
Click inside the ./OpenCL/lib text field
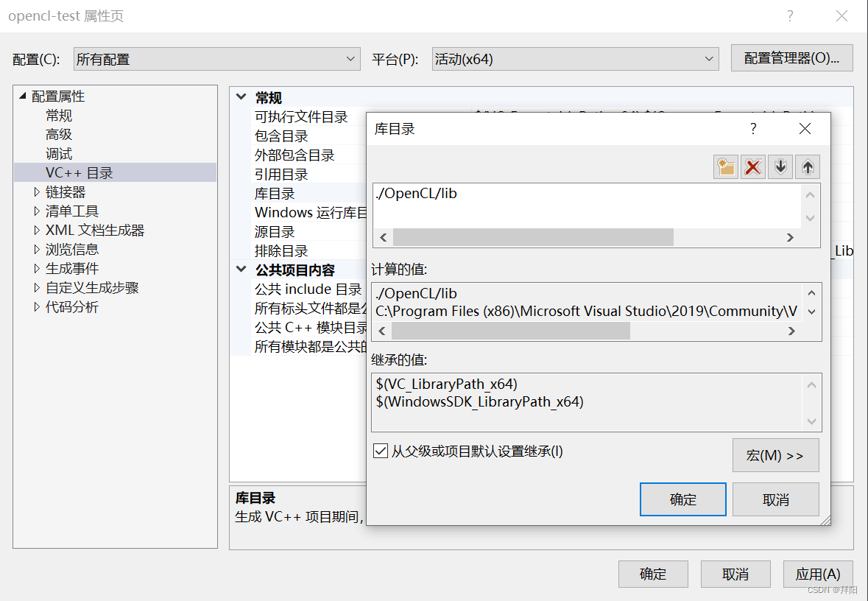[x=515, y=194]
